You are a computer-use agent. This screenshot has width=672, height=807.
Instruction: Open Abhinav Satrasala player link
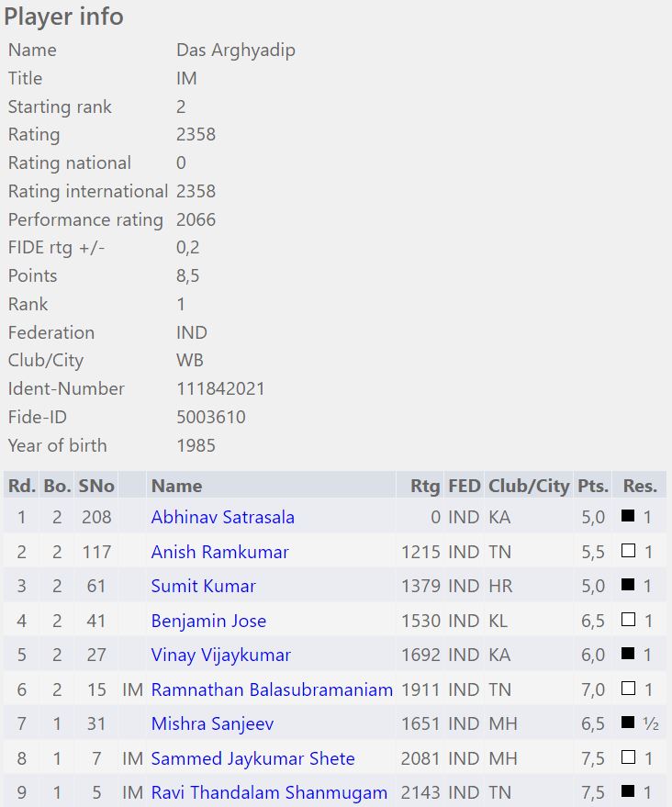(x=222, y=517)
